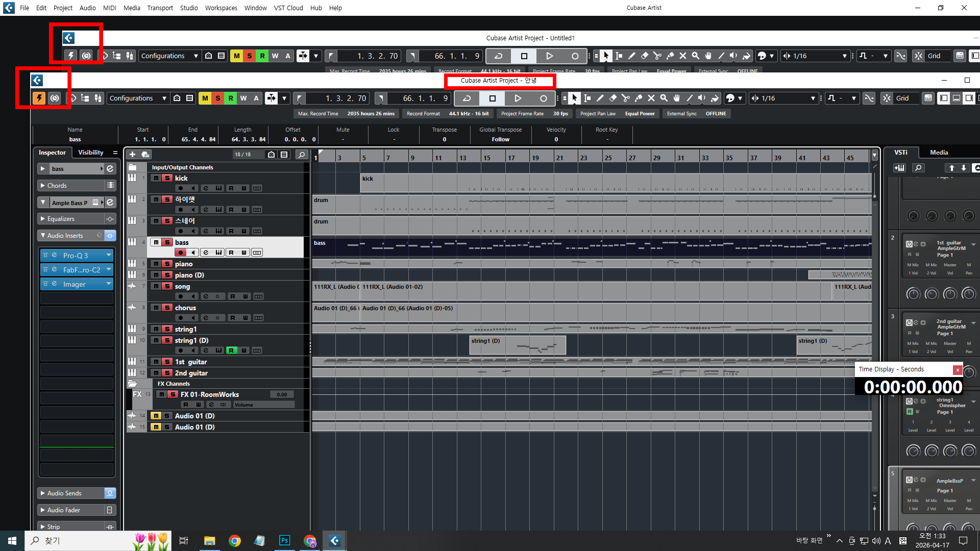Click the FX 01-RoomWorks volume value 0.00
Screen dimensions: 980x551
click(282, 394)
